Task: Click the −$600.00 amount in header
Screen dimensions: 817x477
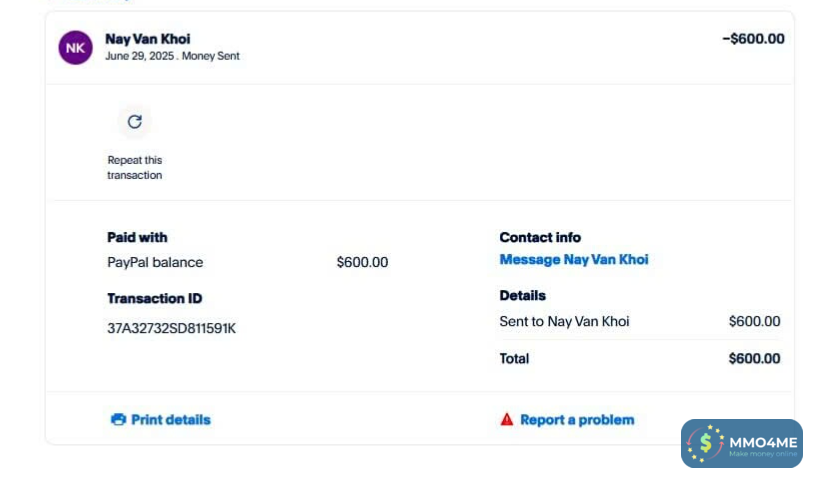Action: point(753,39)
